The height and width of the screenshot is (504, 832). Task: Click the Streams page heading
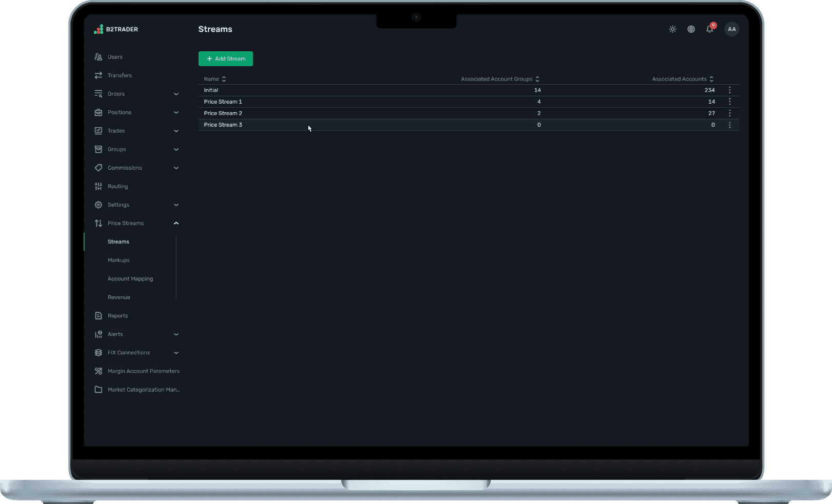215,29
